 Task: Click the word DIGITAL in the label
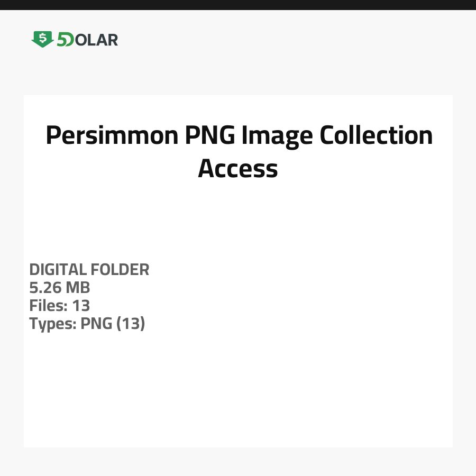58,270
